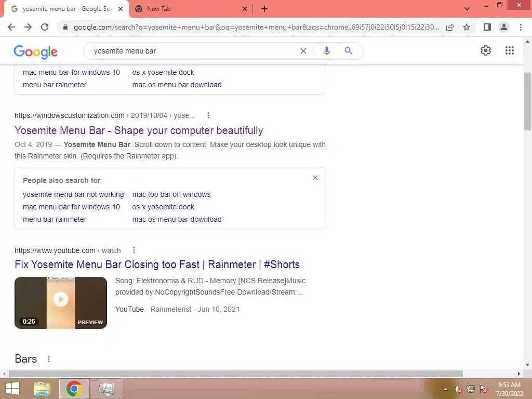Share this page from address bar
Image resolution: width=532 pixels, height=399 pixels.
[x=450, y=27]
